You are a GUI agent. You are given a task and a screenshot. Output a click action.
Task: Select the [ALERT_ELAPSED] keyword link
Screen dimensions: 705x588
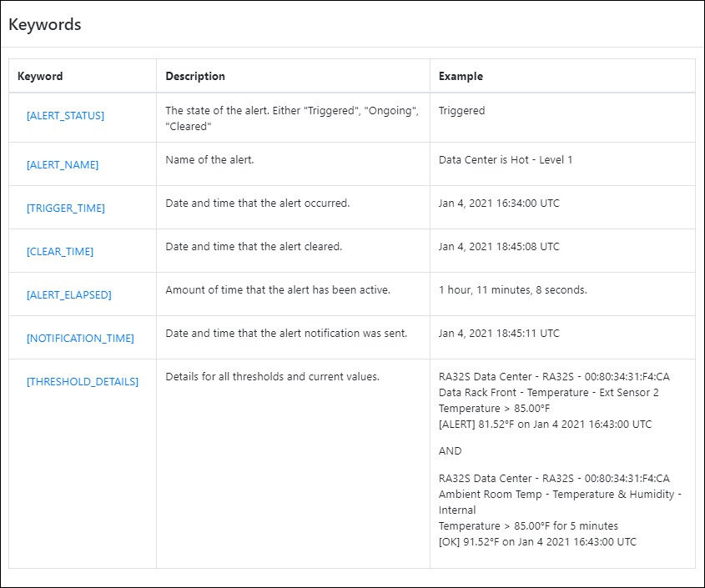click(x=68, y=295)
